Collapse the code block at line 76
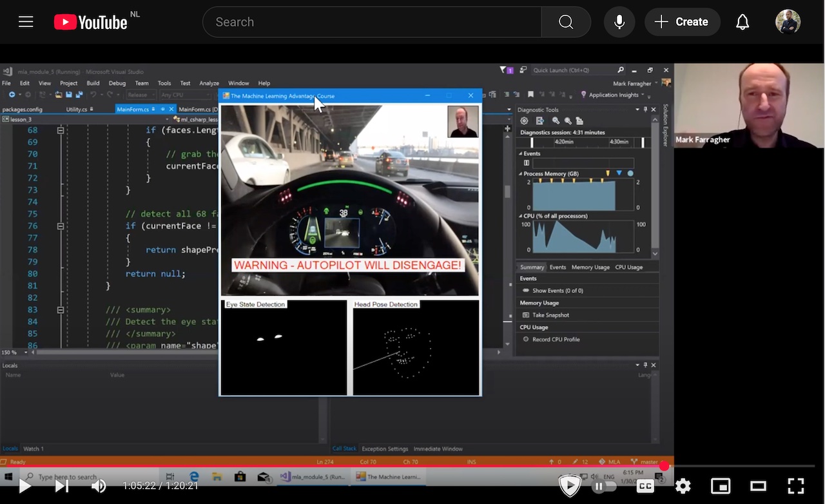 61,226
